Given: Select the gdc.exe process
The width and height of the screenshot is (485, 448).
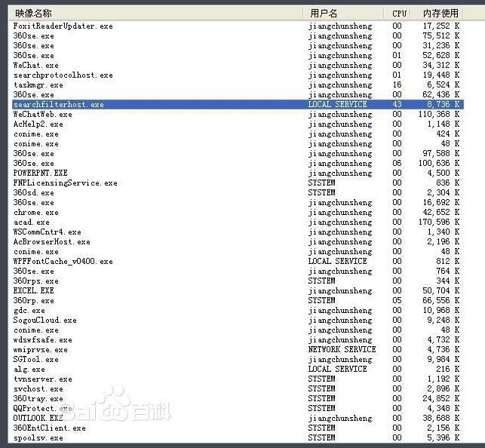Looking at the screenshot, I should 238,311.
